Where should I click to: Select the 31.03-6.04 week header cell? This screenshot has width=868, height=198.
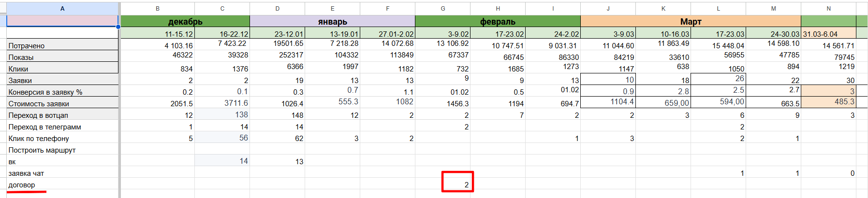click(x=828, y=34)
